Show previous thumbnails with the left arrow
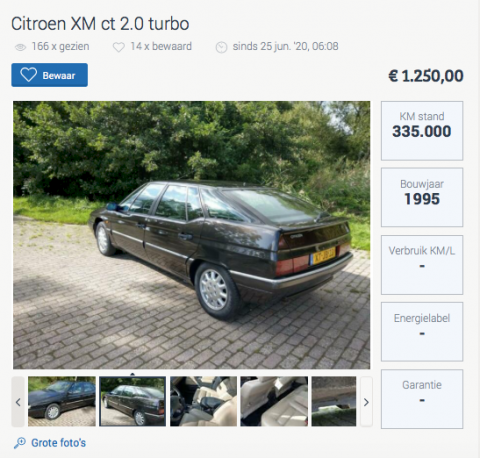The image size is (480, 458). pos(18,402)
